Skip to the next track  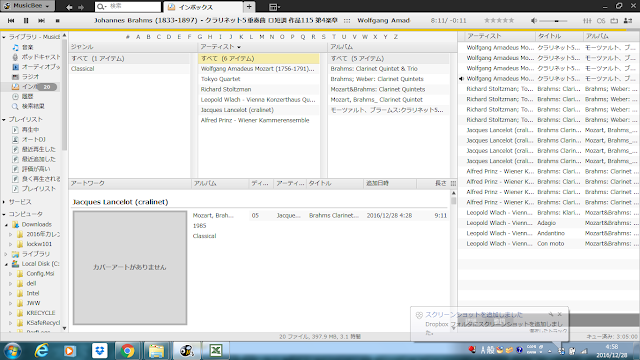[x=42, y=20]
